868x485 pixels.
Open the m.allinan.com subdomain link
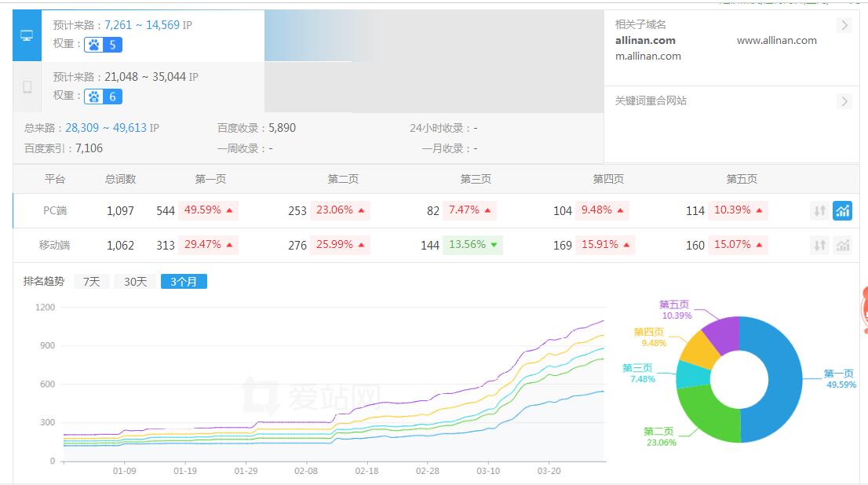(646, 57)
